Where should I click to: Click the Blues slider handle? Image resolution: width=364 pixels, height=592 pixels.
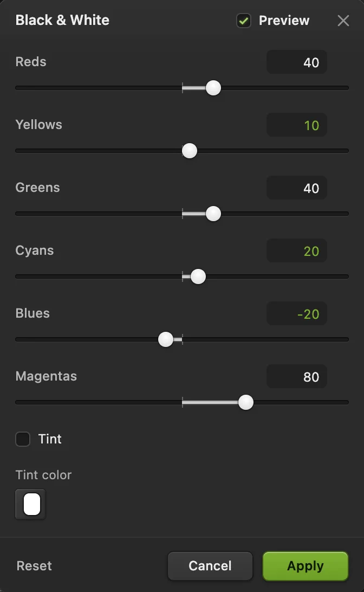tap(166, 339)
